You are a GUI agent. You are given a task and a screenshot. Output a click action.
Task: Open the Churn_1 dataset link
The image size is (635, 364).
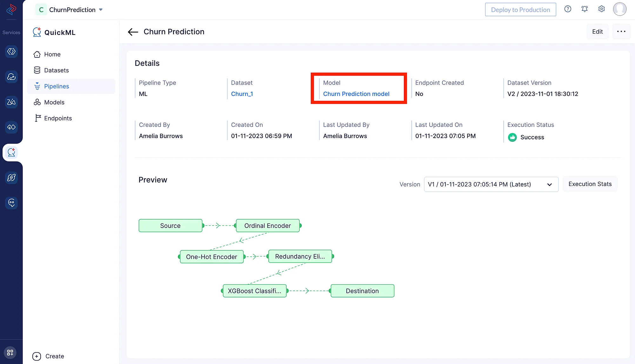[x=242, y=94]
